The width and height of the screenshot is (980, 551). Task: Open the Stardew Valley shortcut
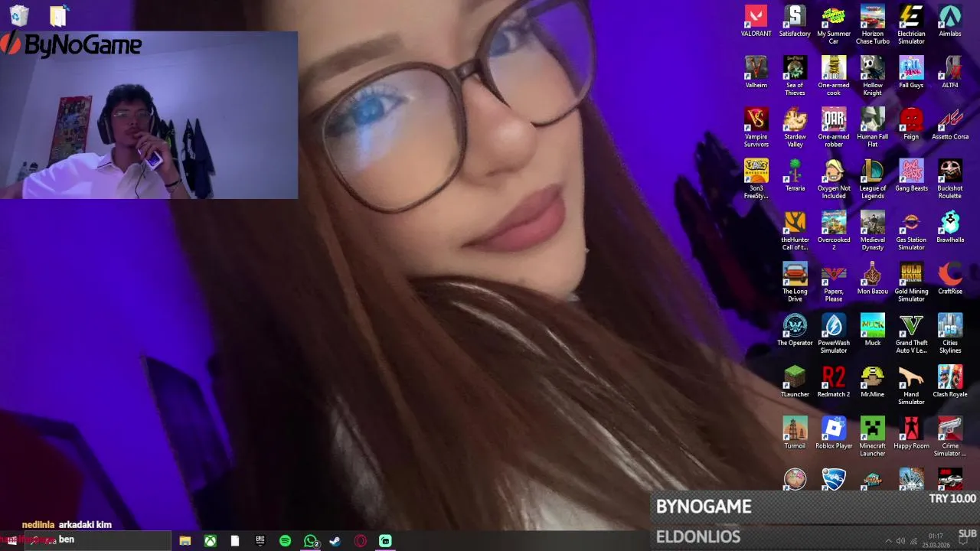pos(795,127)
